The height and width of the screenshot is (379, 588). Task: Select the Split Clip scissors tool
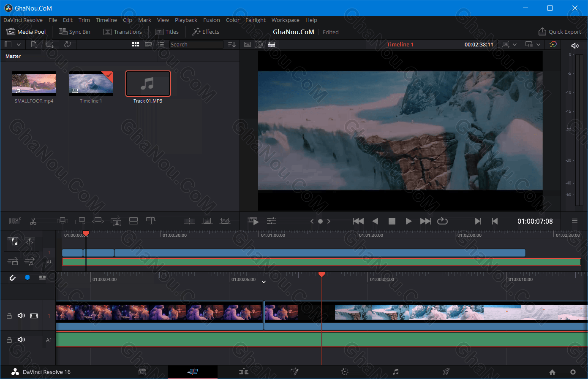(33, 221)
